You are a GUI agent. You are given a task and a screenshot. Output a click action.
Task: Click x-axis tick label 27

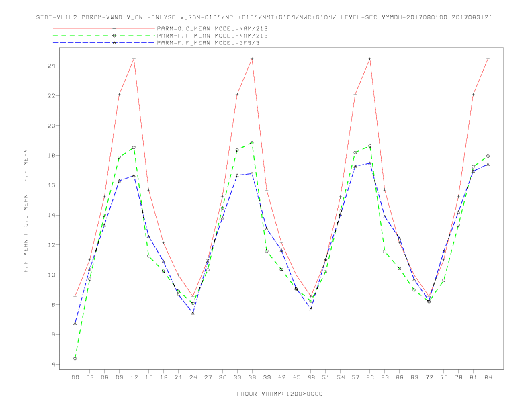point(208,377)
